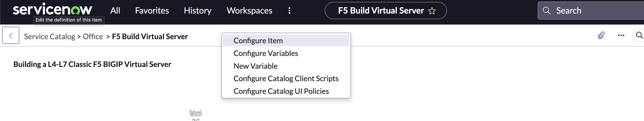Viewport: 644px width, 121px height.
Task: Open the Office breadcrumb link
Action: click(x=93, y=37)
